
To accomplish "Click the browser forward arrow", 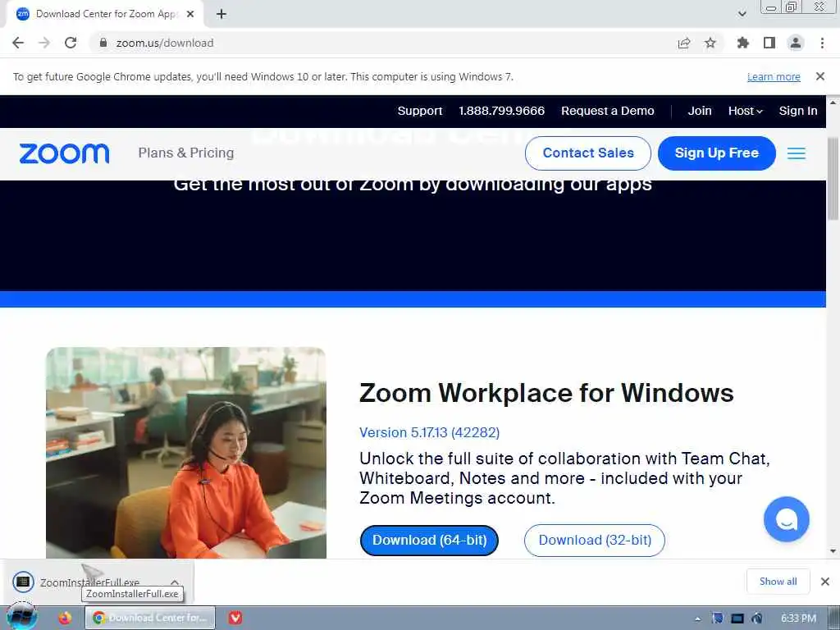I will coord(44,43).
